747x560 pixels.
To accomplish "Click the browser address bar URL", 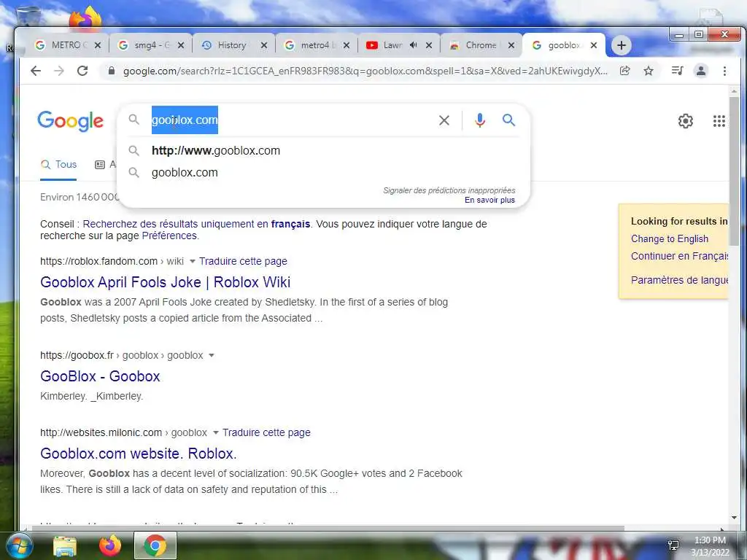I will pyautogui.click(x=365, y=71).
